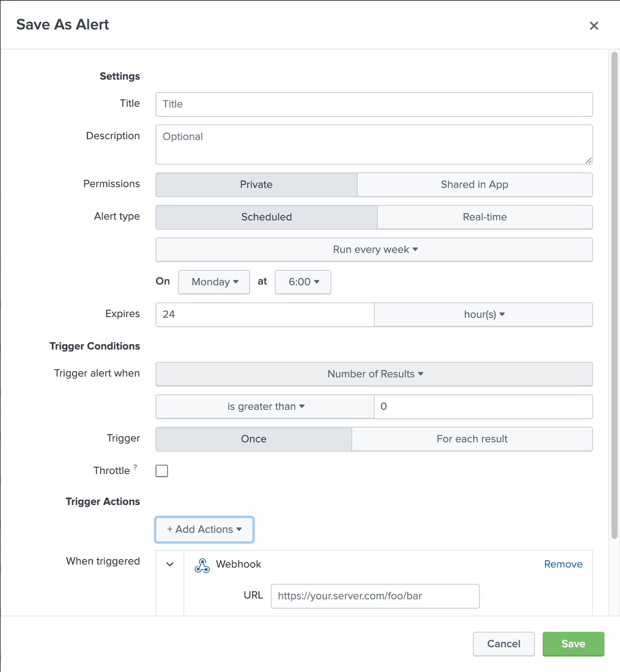This screenshot has width=620, height=672.
Task: Open the 6:00 time dropdown
Action: click(303, 282)
